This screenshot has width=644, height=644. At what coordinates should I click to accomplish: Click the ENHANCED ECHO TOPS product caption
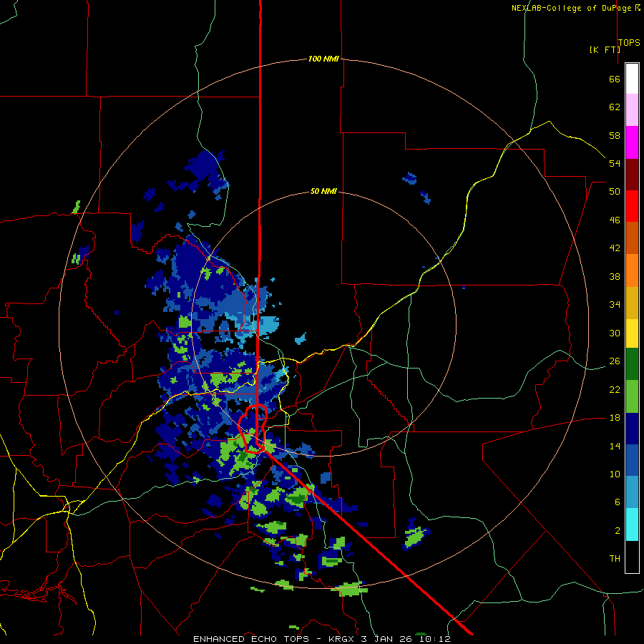[251, 639]
